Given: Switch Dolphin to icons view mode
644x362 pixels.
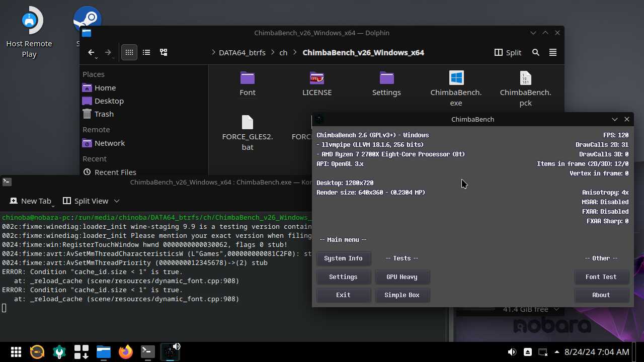Looking at the screenshot, I should point(129,52).
